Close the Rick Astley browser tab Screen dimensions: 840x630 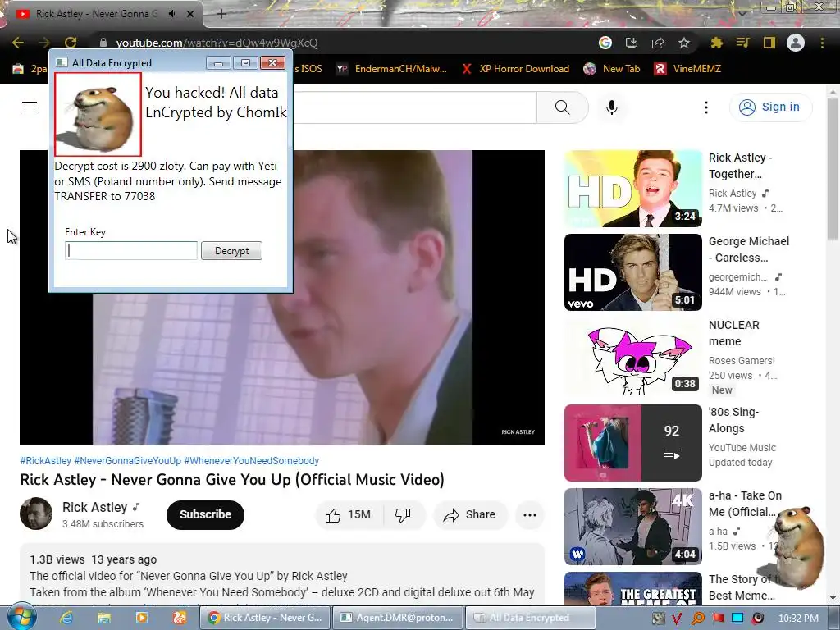click(x=190, y=14)
